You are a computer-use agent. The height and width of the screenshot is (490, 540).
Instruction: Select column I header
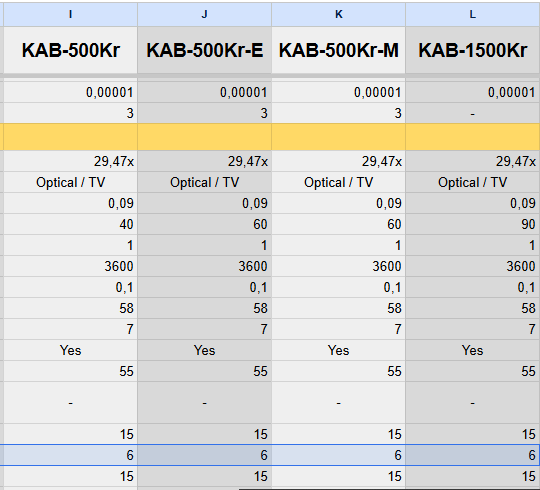pos(70,14)
